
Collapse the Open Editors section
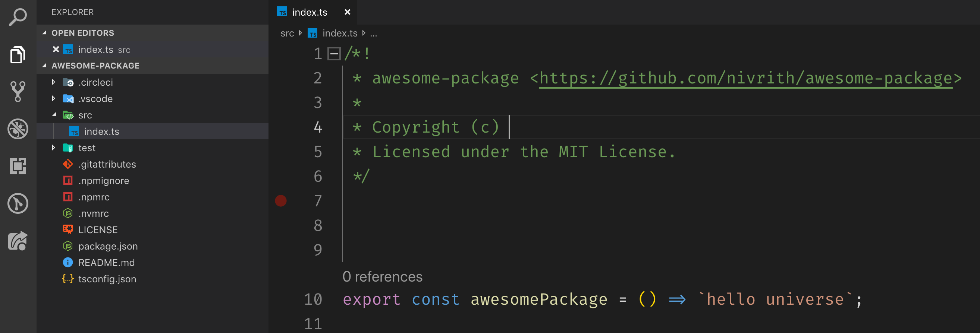click(44, 33)
